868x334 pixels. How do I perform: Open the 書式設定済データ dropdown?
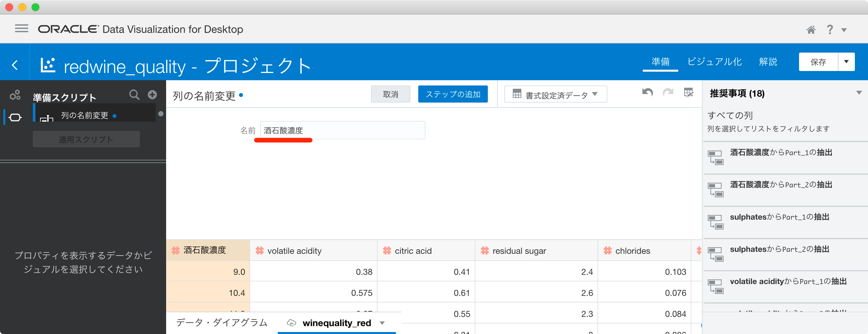tap(555, 94)
